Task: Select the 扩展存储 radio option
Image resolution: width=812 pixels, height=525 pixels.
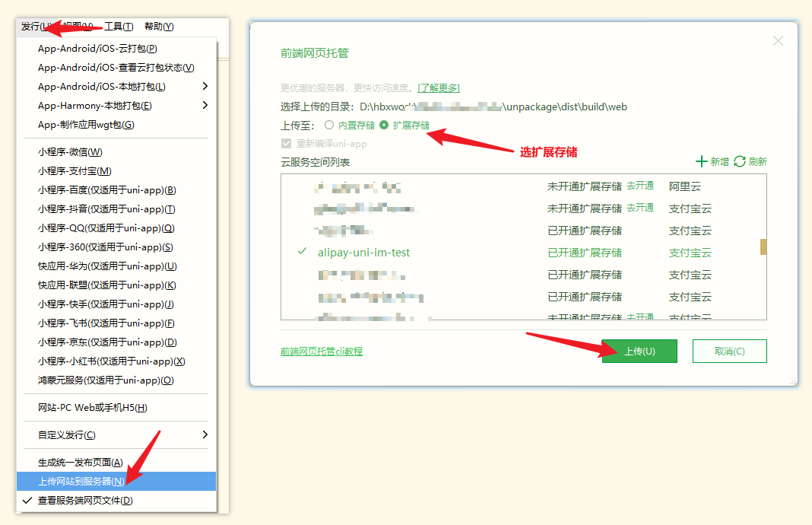Action: [384, 125]
